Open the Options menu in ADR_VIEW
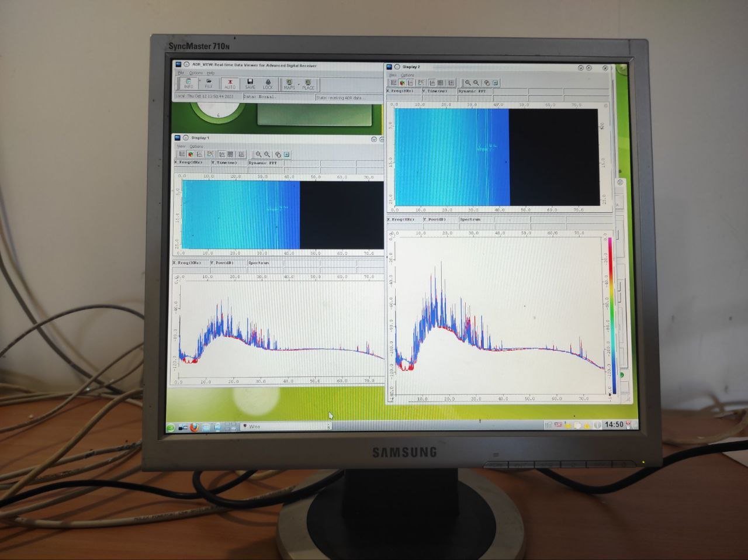 [196, 73]
